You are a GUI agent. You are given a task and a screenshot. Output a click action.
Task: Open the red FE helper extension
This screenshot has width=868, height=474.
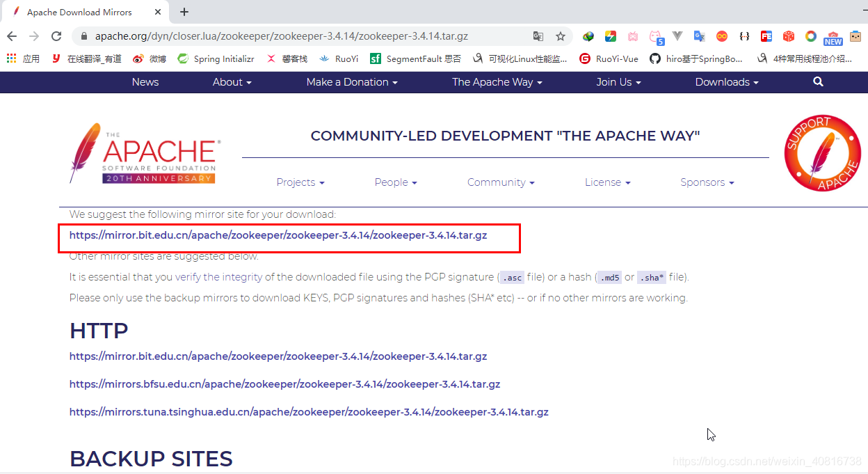pos(766,36)
